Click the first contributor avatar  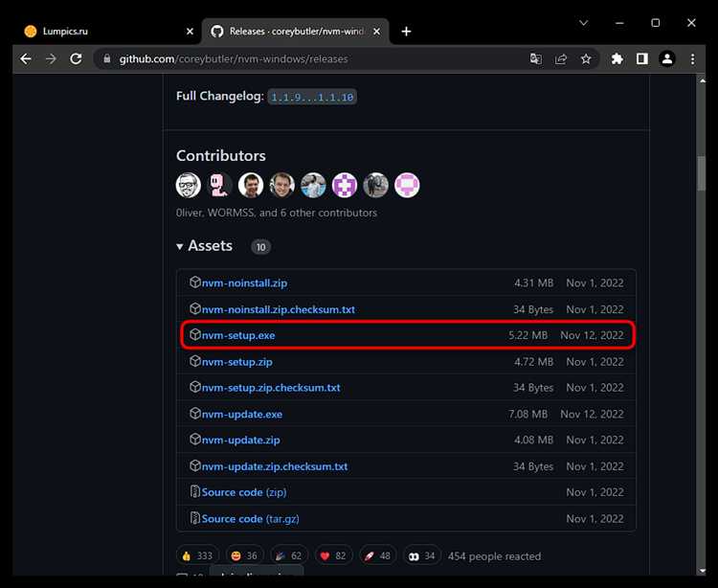tap(189, 186)
